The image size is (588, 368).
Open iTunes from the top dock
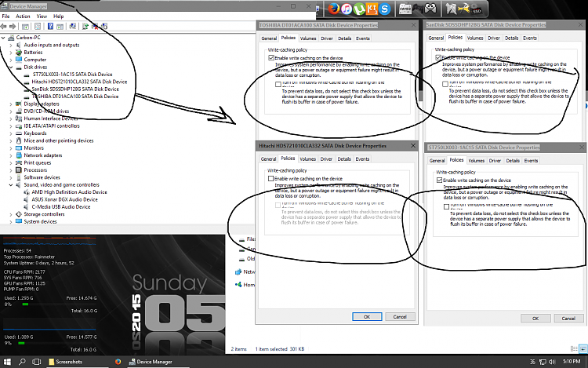pyautogui.click(x=347, y=9)
